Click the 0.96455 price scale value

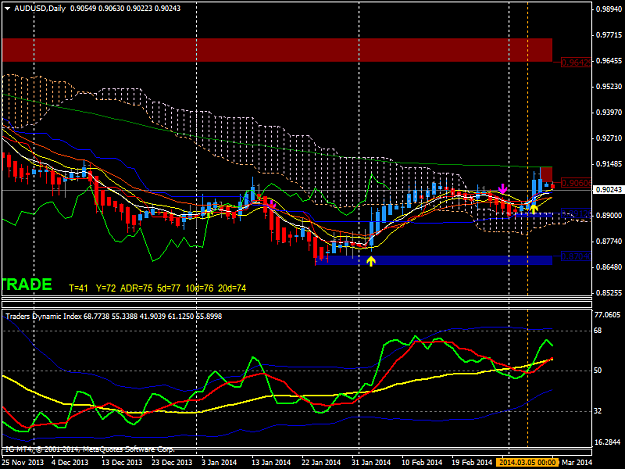click(x=609, y=61)
